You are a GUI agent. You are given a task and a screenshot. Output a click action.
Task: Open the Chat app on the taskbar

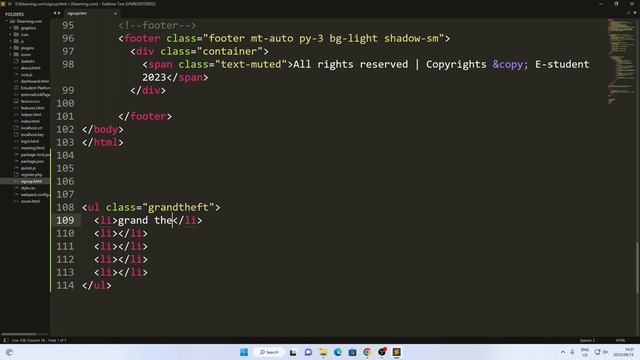tap(308, 352)
